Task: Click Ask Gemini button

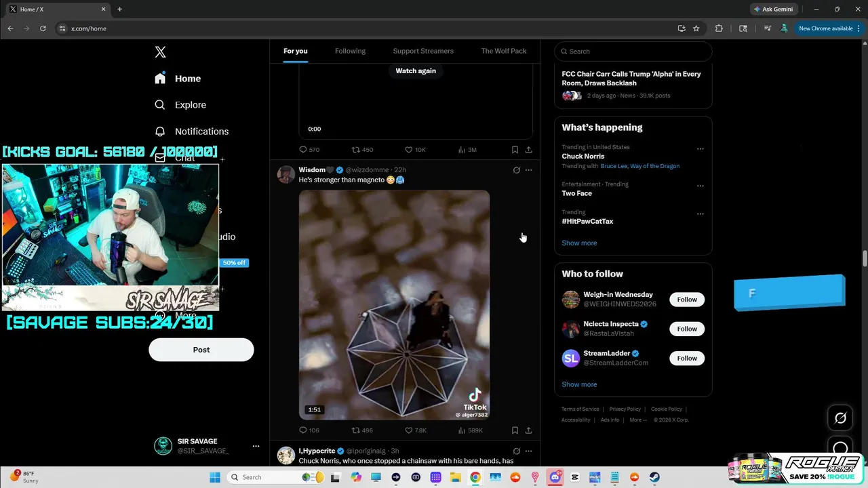Action: click(772, 9)
